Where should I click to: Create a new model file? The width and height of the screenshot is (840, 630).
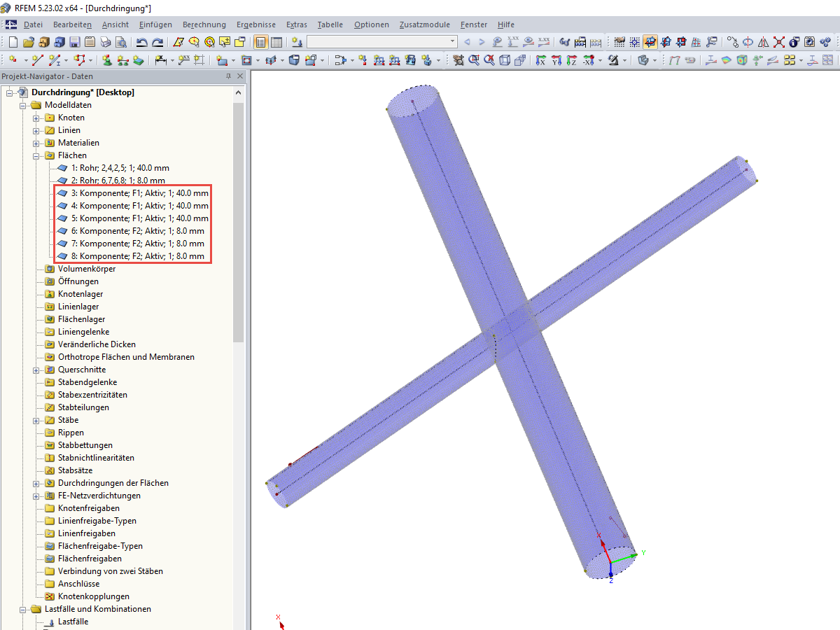[13, 42]
